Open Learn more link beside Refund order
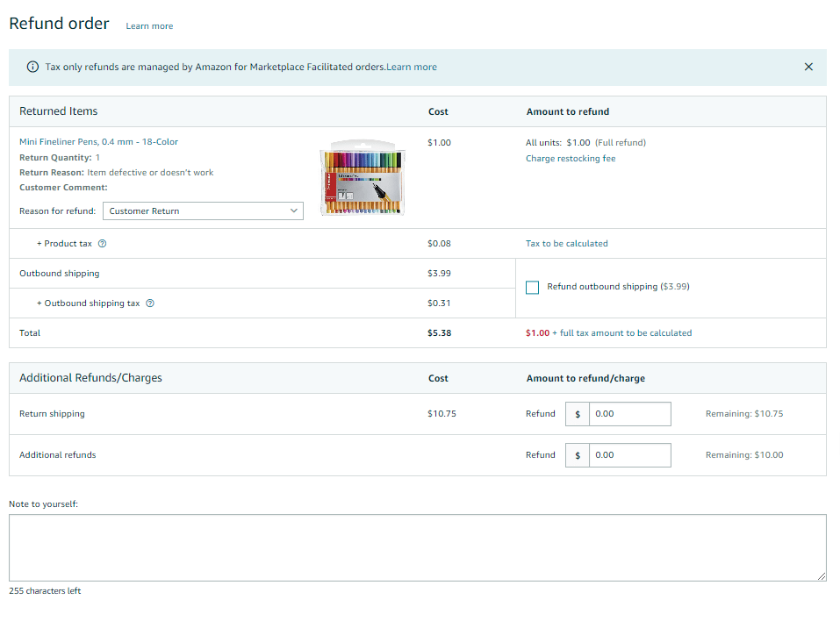 [x=149, y=26]
